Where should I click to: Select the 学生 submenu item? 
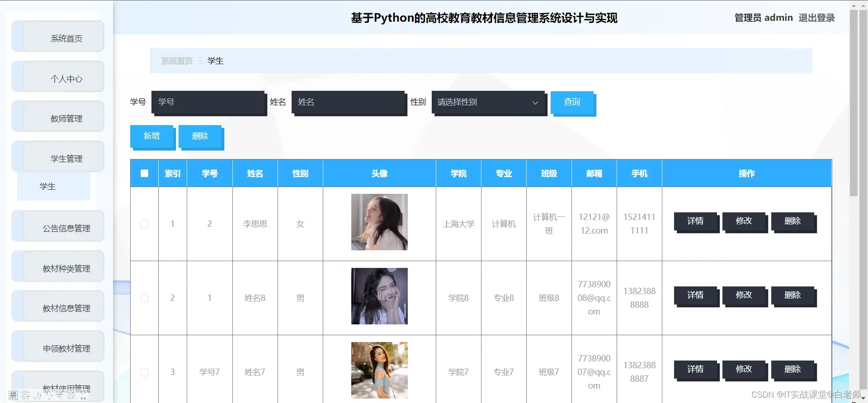(54, 186)
